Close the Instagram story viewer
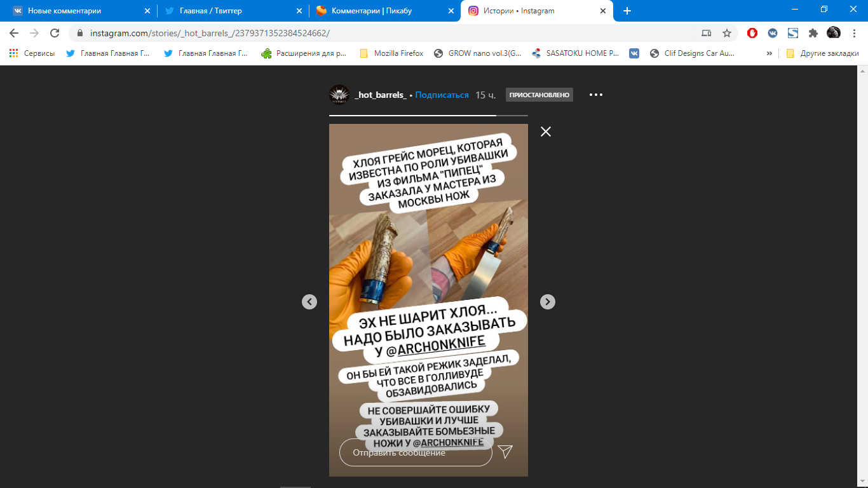Screen dimensions: 868x488 [545, 132]
